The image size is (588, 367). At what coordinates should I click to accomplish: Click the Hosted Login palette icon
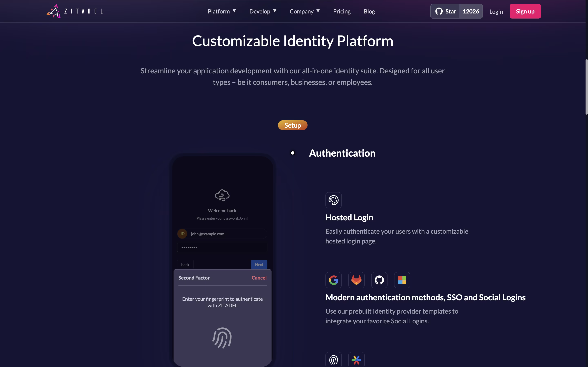333,200
